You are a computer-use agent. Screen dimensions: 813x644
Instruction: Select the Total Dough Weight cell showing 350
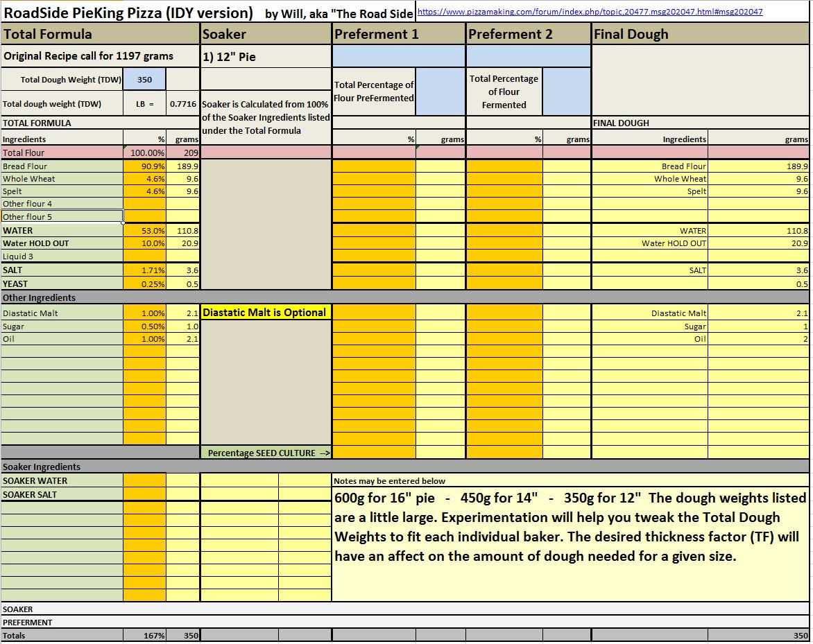point(144,80)
